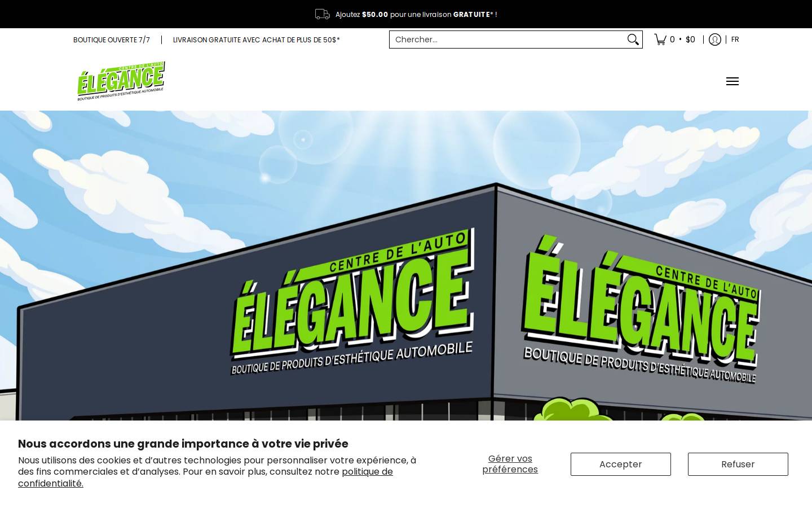This screenshot has width=812, height=508.
Task: Click BOUTIQUE OUVERTE 7/7 text
Action: tap(112, 40)
